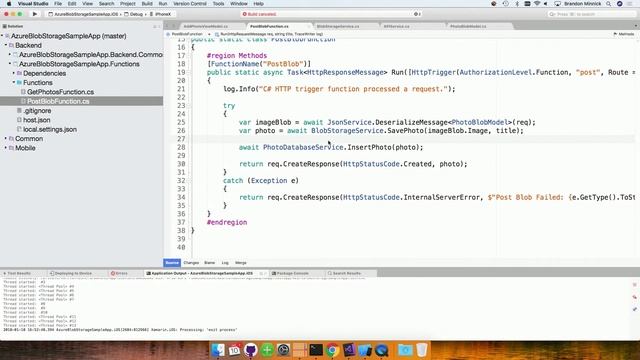This screenshot has height=360, width=640.
Task: Select the .gitignore file
Action: coord(37,111)
